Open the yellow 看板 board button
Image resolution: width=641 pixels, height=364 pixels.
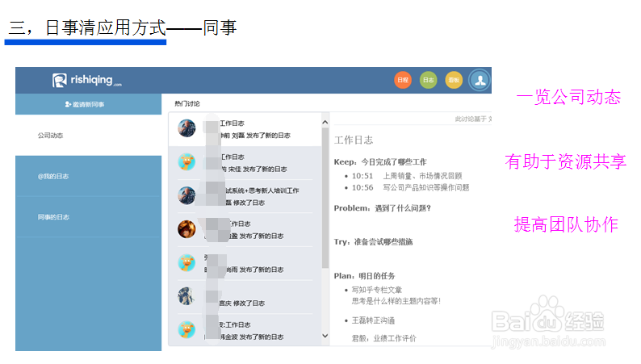(454, 80)
